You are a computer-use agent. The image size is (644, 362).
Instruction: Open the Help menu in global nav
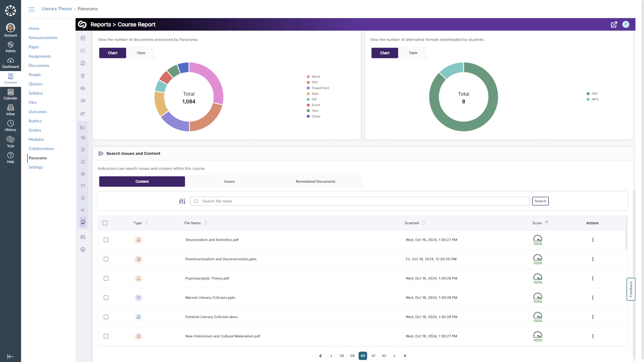[x=10, y=158]
